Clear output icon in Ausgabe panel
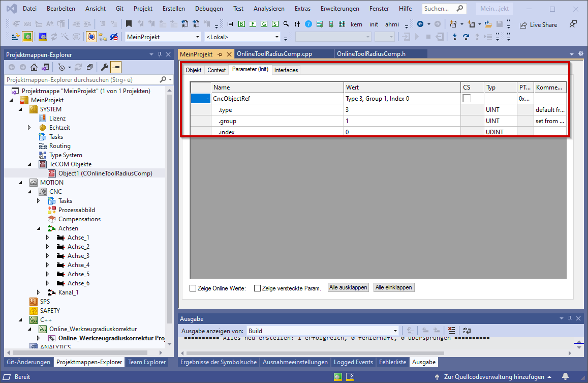The width and height of the screenshot is (588, 383). click(451, 331)
